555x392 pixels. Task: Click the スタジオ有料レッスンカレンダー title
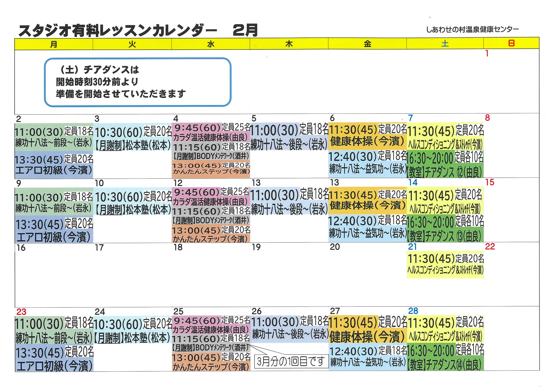pyautogui.click(x=118, y=31)
